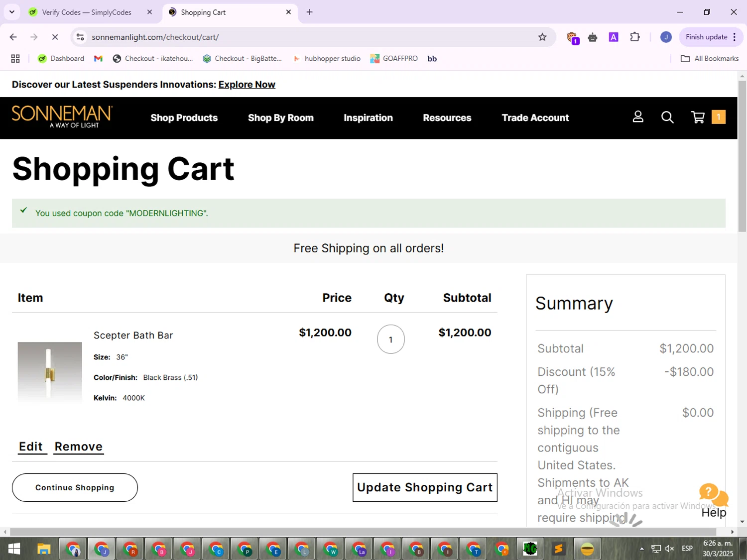
Task: Open the Inspiration menu
Action: tap(368, 118)
